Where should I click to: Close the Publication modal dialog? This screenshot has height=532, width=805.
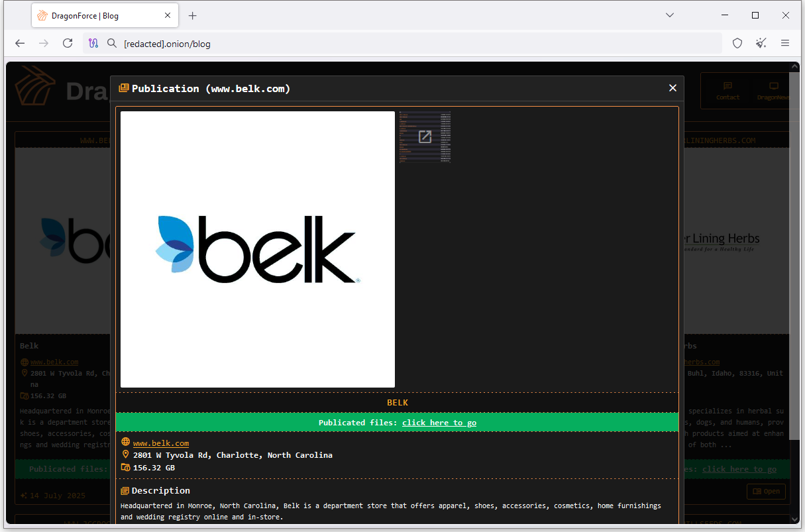pyautogui.click(x=672, y=88)
